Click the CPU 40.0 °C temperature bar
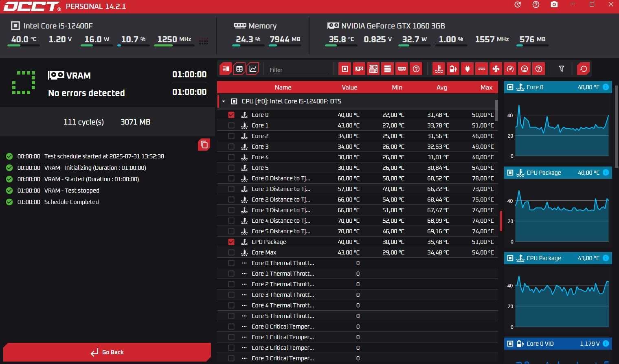Screen dimensions: 619x364 tap(24, 46)
